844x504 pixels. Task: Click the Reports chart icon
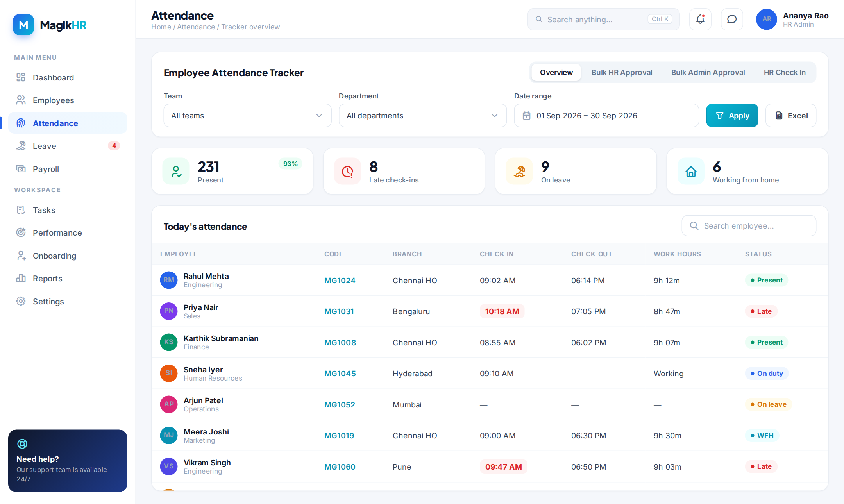tap(21, 278)
